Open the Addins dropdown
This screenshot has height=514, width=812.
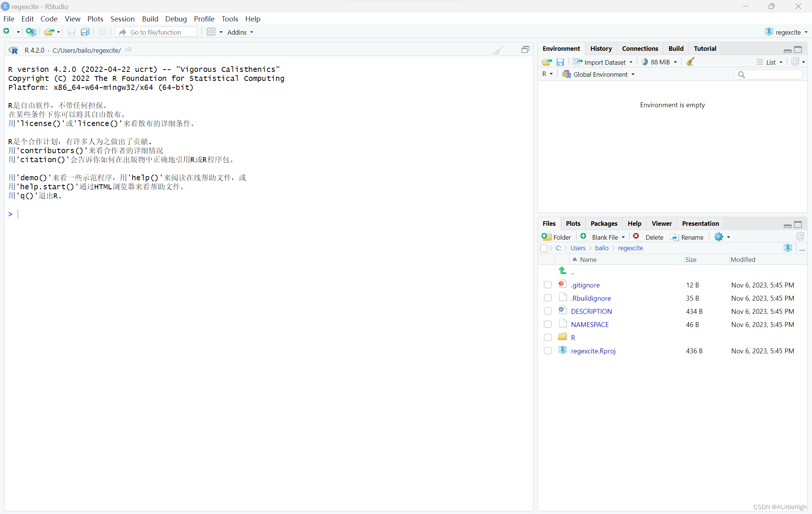pyautogui.click(x=240, y=32)
